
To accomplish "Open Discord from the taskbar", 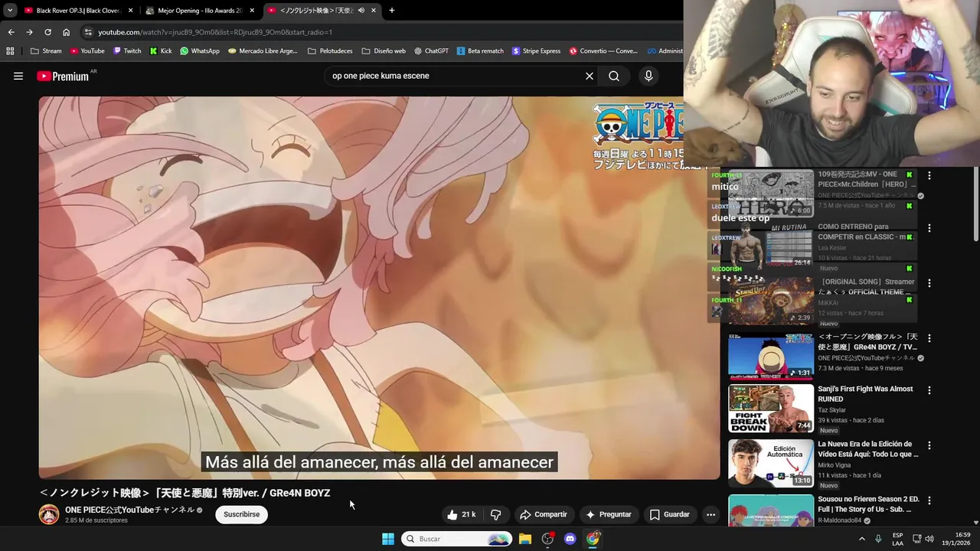I will [570, 539].
